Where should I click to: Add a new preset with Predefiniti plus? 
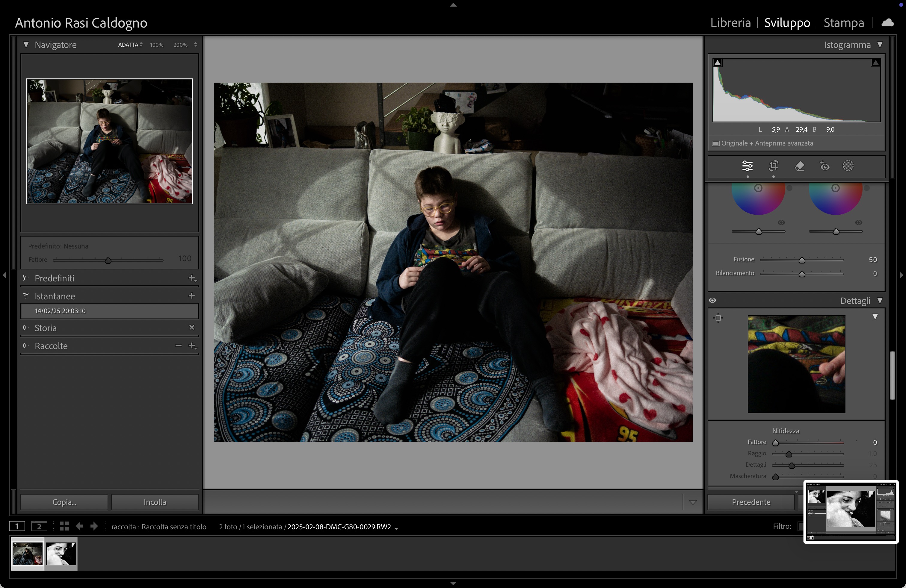[x=192, y=278]
